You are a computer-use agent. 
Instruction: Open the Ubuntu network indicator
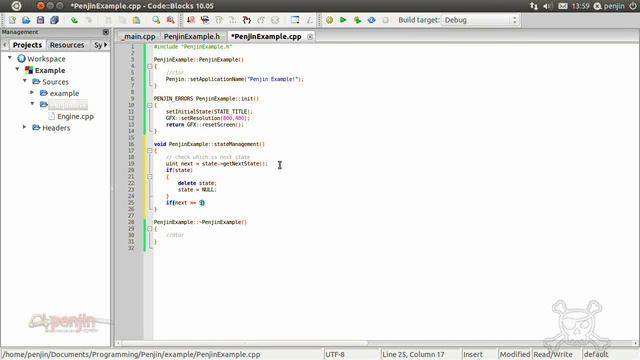pyautogui.click(x=533, y=6)
